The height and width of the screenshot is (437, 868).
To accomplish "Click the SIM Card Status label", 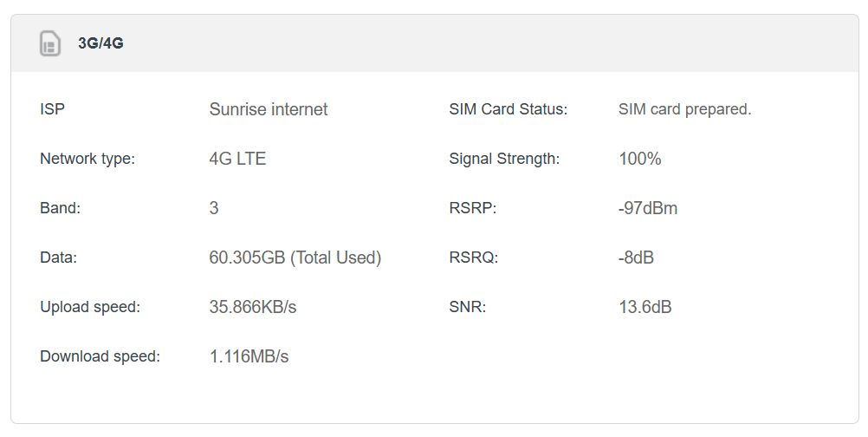I will pyautogui.click(x=508, y=109).
